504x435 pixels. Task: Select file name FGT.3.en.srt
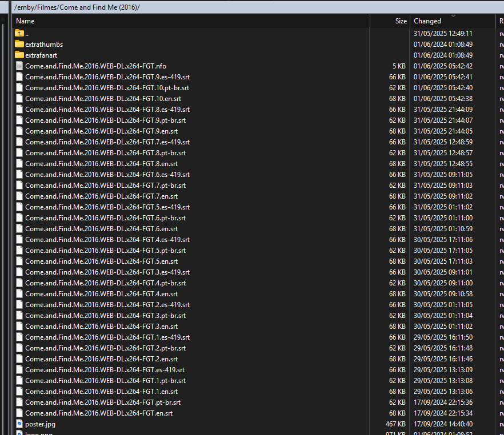coord(102,327)
